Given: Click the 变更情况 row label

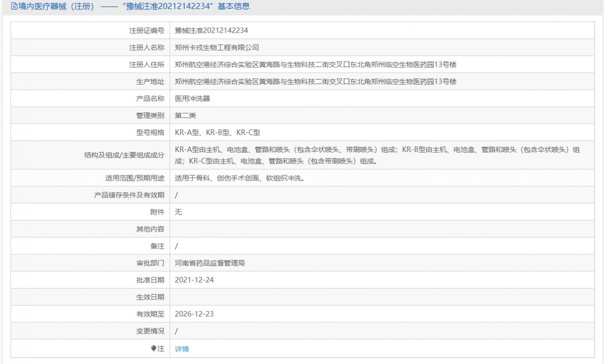Looking at the screenshot, I should (150, 331).
